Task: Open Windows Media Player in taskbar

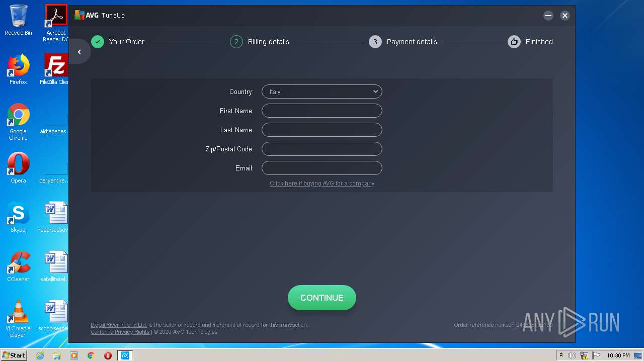Action: tap(74, 355)
